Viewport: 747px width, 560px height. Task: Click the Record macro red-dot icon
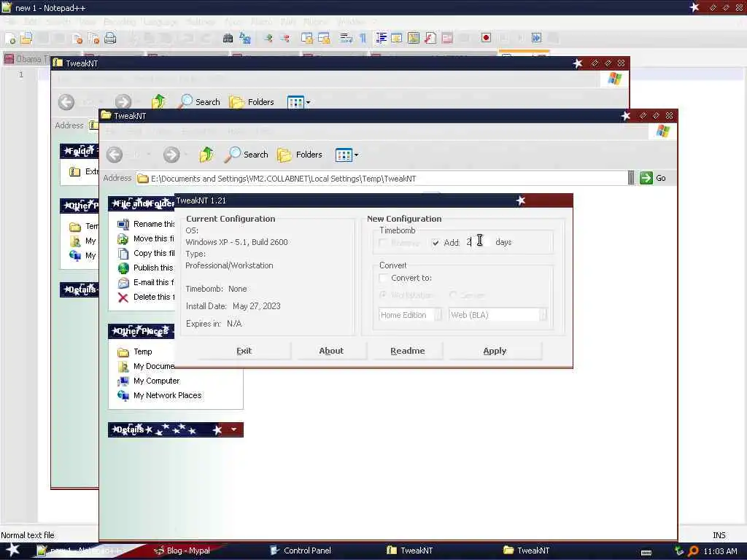tap(486, 38)
